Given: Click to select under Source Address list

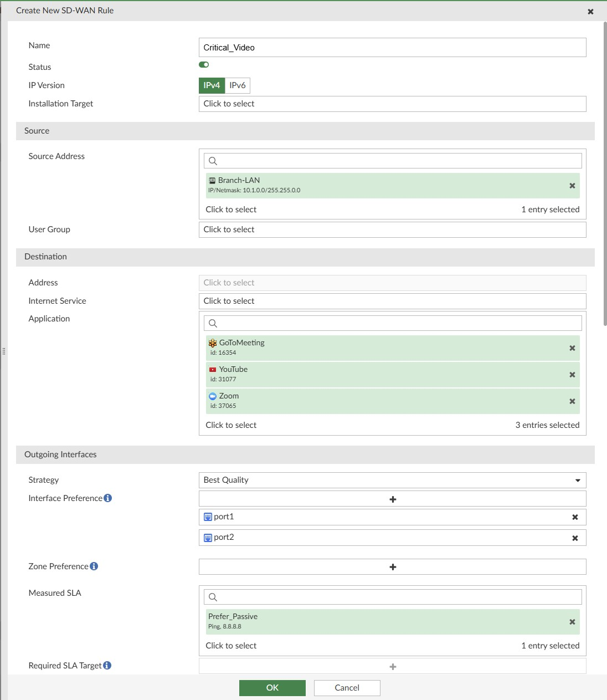Looking at the screenshot, I should click(x=231, y=210).
